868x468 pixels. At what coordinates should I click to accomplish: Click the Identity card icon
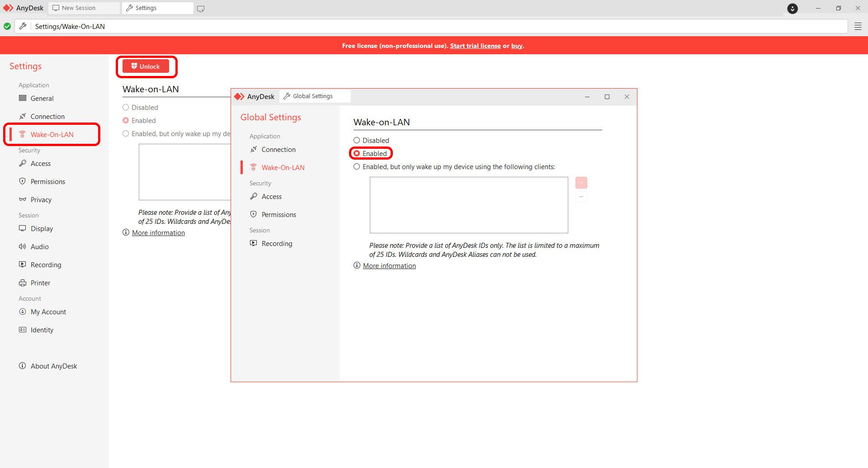click(23, 330)
